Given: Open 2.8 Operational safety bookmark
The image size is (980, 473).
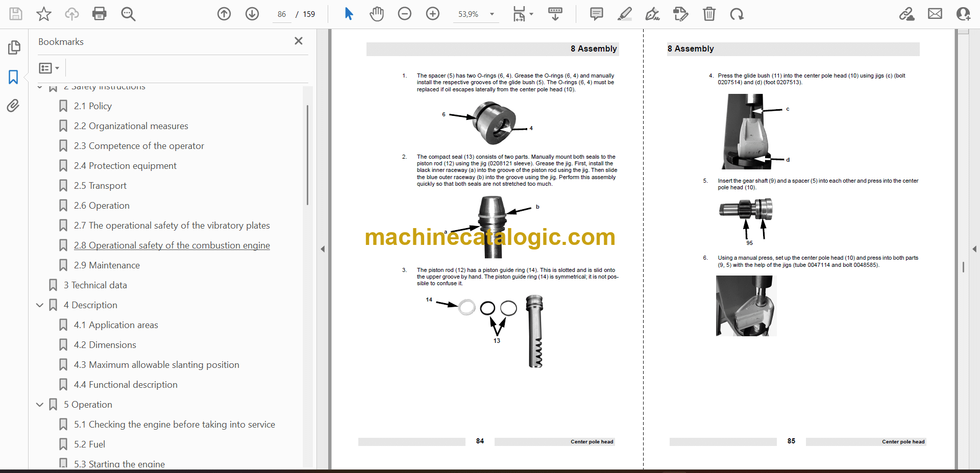Looking at the screenshot, I should point(171,245).
